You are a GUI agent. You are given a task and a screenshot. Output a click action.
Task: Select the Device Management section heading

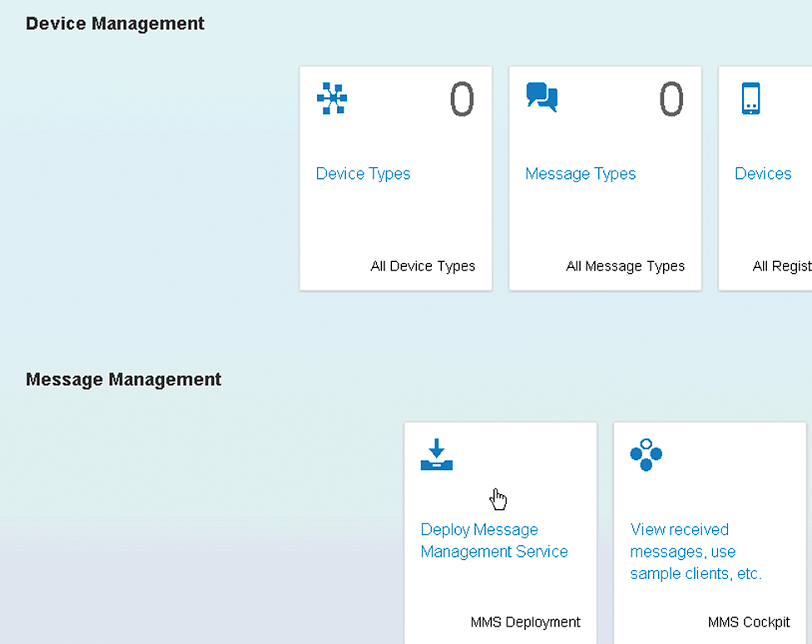click(x=115, y=24)
